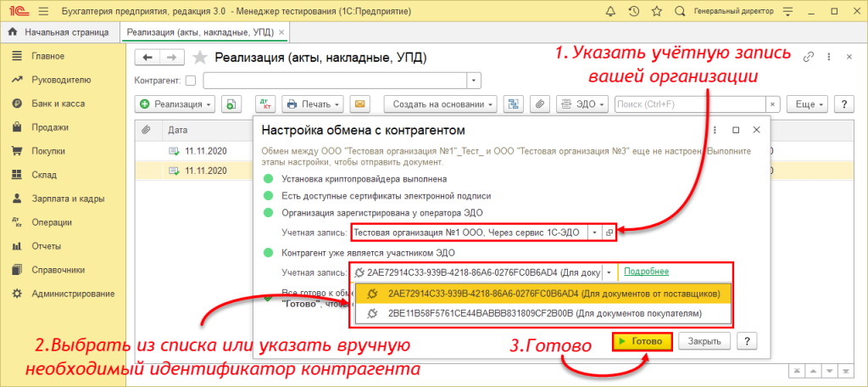
Task: Show Дт/Кт postings icon in toolbar
Action: pyautogui.click(x=265, y=104)
